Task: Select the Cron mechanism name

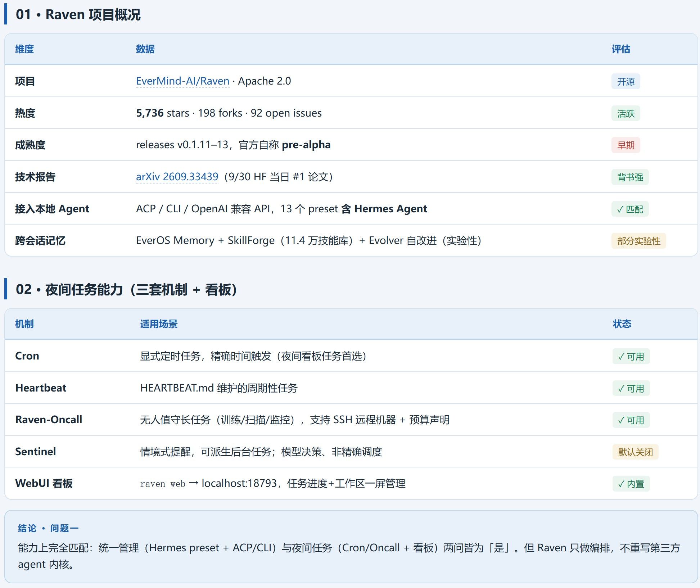Action: click(27, 356)
